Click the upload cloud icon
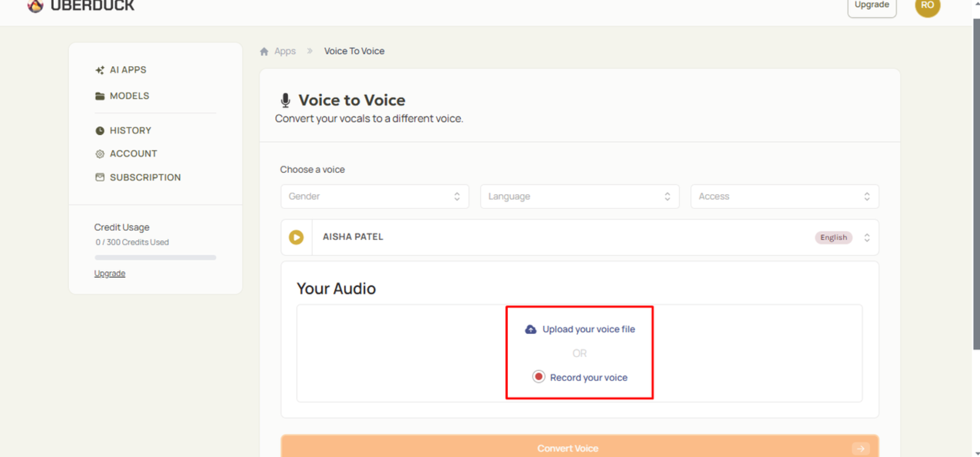This screenshot has height=457, width=980. (x=530, y=329)
